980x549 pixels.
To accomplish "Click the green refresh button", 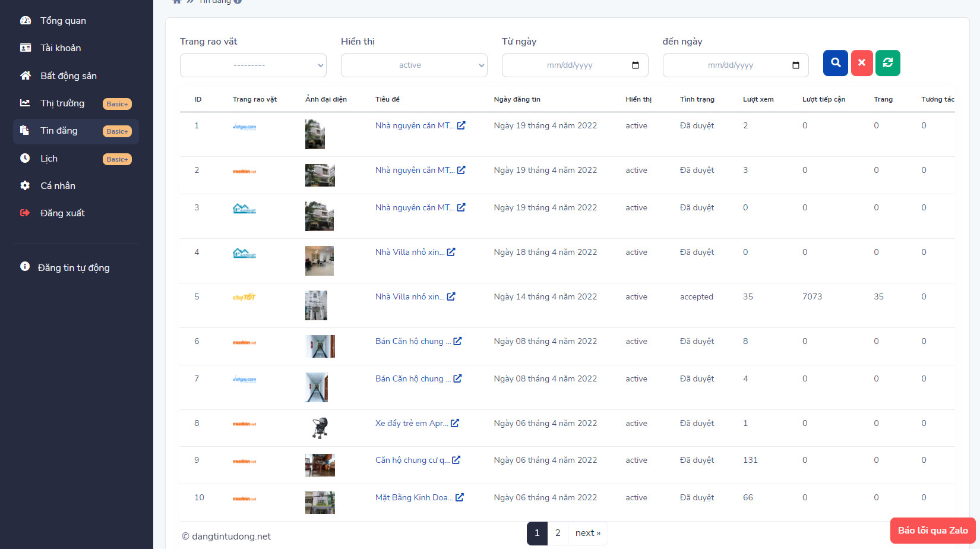I will (887, 63).
